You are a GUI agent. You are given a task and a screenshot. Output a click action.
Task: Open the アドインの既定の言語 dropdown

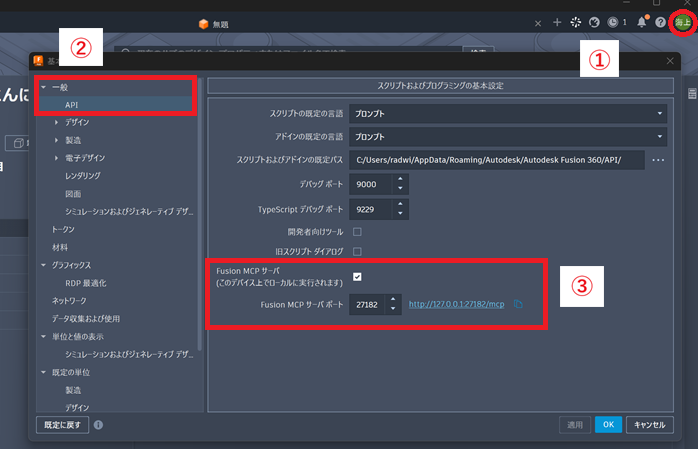pos(508,137)
